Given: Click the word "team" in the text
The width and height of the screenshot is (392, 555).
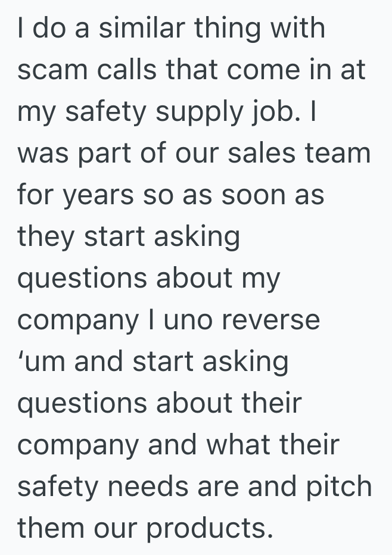Looking at the screenshot, I should tap(339, 154).
